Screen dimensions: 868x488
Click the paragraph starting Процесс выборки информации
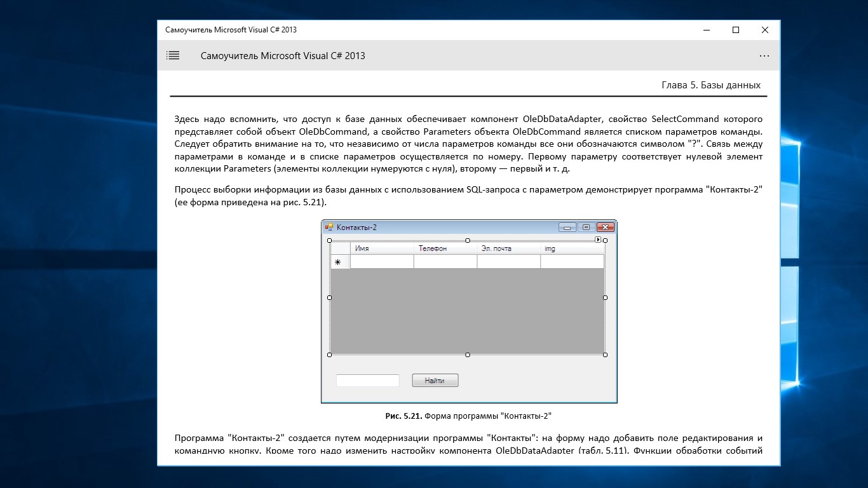pyautogui.click(x=468, y=196)
